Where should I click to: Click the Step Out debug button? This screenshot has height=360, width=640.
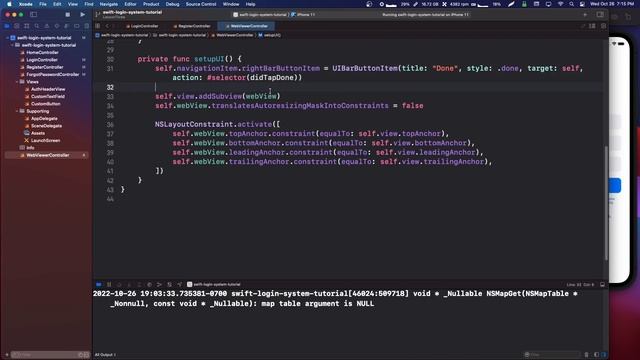[x=139, y=284]
